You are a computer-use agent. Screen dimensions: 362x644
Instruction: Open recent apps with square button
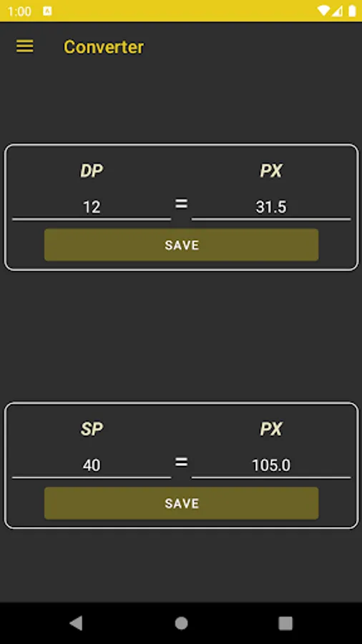click(285, 623)
